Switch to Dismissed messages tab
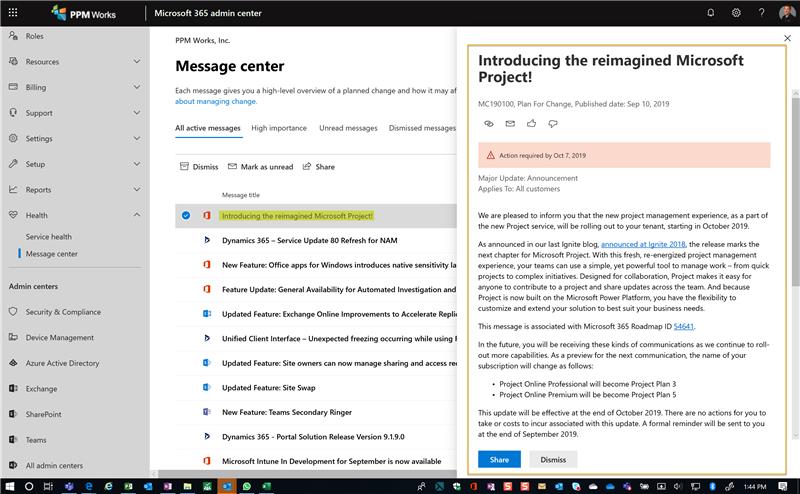This screenshot has width=800, height=494. pyautogui.click(x=422, y=128)
